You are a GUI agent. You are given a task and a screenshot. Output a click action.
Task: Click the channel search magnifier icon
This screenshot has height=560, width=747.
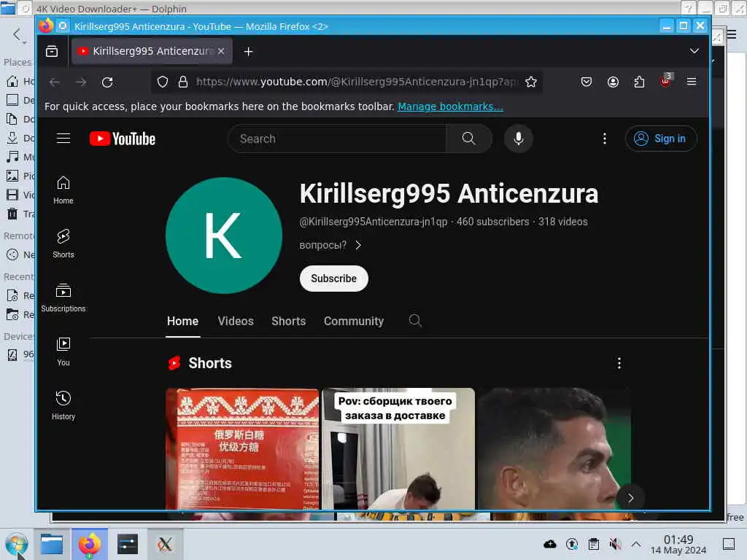point(415,321)
